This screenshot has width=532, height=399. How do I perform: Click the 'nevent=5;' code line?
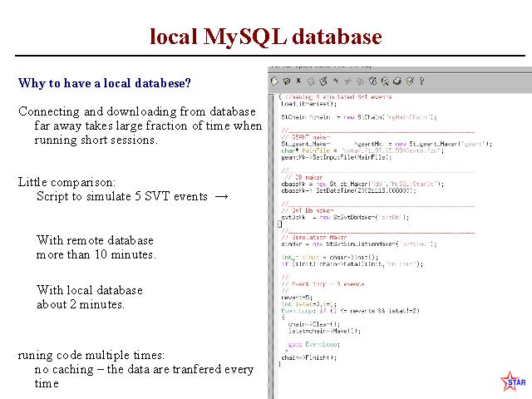(x=297, y=298)
